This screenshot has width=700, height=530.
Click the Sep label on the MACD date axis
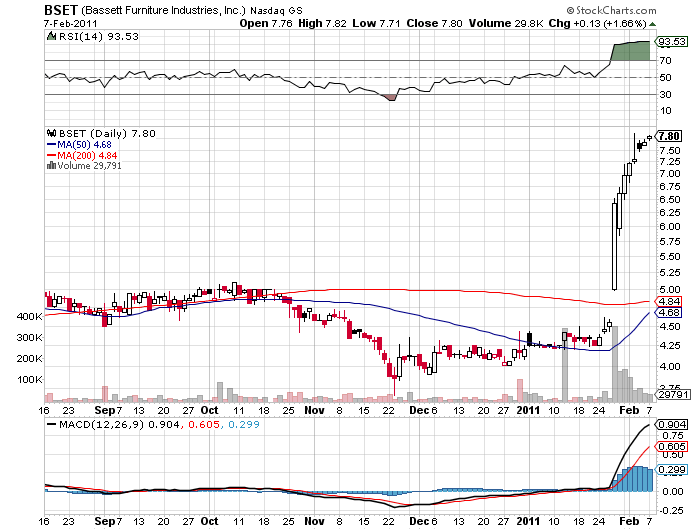tap(104, 521)
